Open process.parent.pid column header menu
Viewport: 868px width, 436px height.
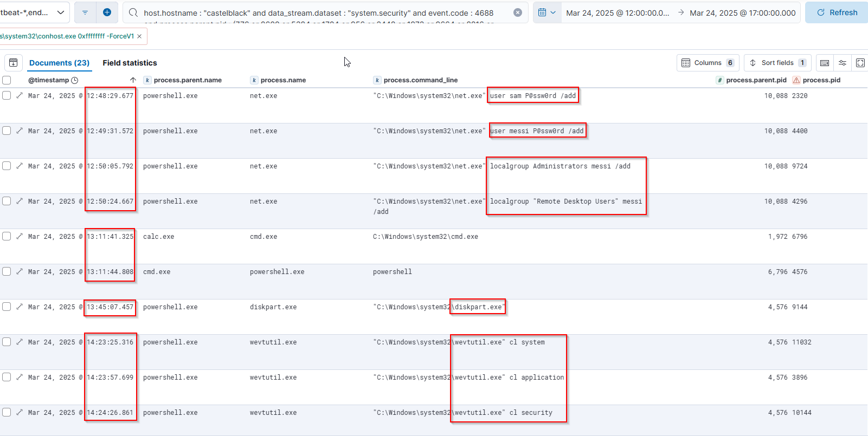point(756,80)
